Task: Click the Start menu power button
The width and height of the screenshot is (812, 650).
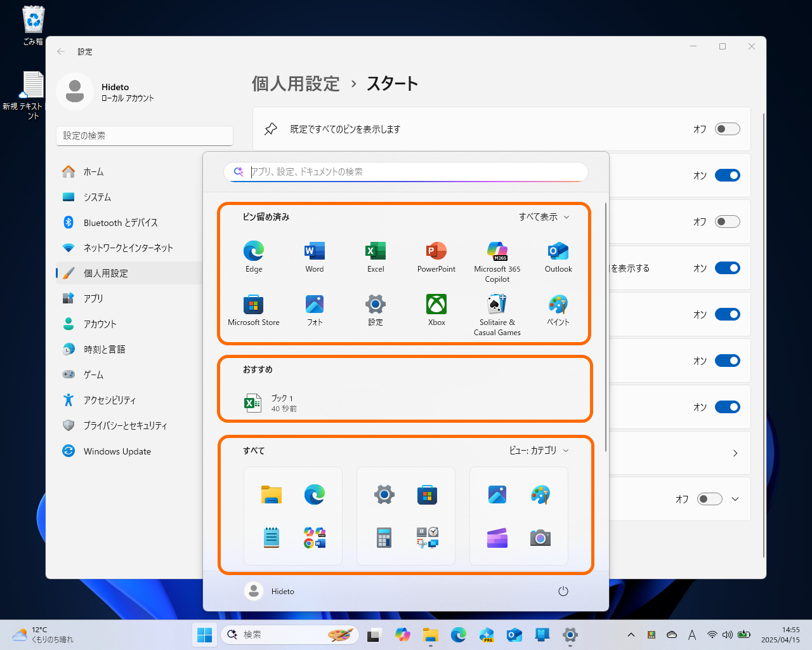Action: (563, 591)
